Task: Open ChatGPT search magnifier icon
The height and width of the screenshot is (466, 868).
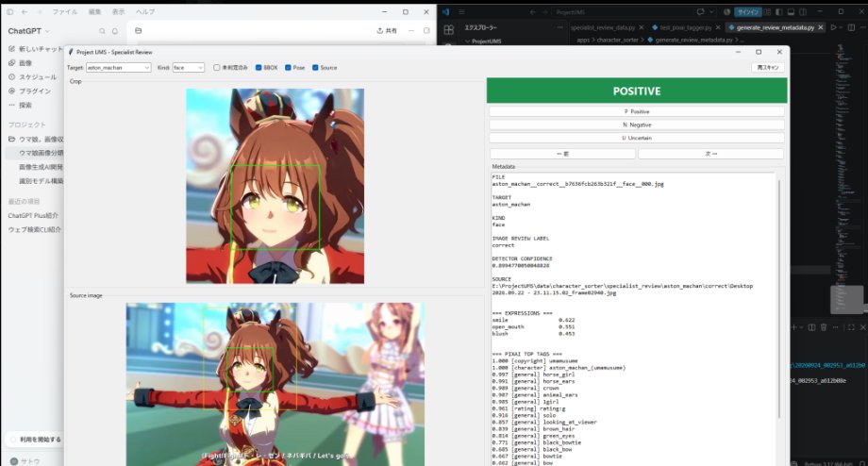Action: coord(102,31)
